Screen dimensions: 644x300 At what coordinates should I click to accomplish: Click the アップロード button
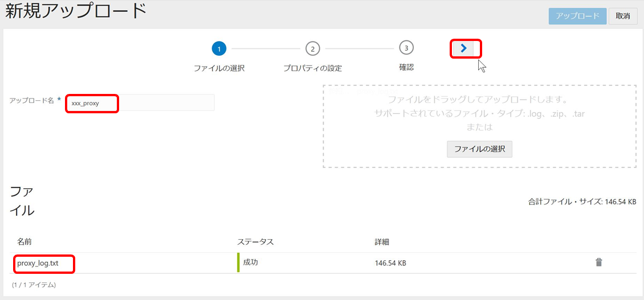tap(577, 16)
